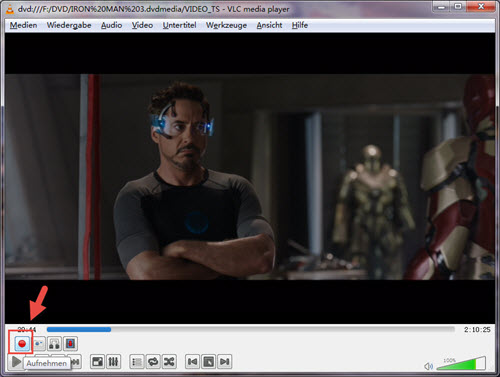Start playback with the play button
This screenshot has height=377, width=500.
(16, 362)
